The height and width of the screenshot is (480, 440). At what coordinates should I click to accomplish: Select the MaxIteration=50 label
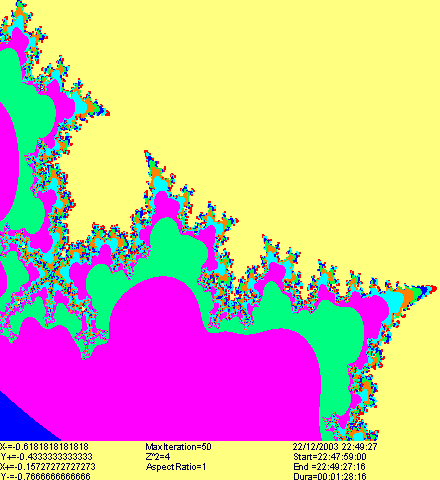(x=178, y=447)
